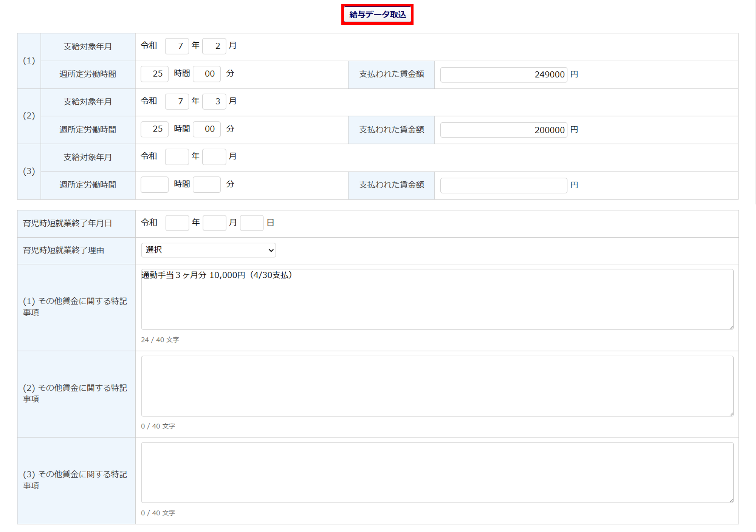The width and height of the screenshot is (756, 532).
Task: Click row (1) 支給対象 year field
Action: 177,46
